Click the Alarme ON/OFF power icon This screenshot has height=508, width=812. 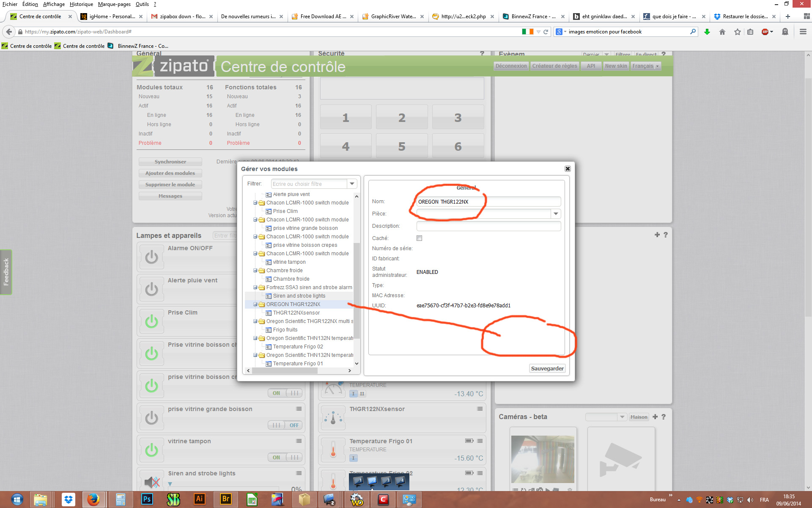coord(151,257)
